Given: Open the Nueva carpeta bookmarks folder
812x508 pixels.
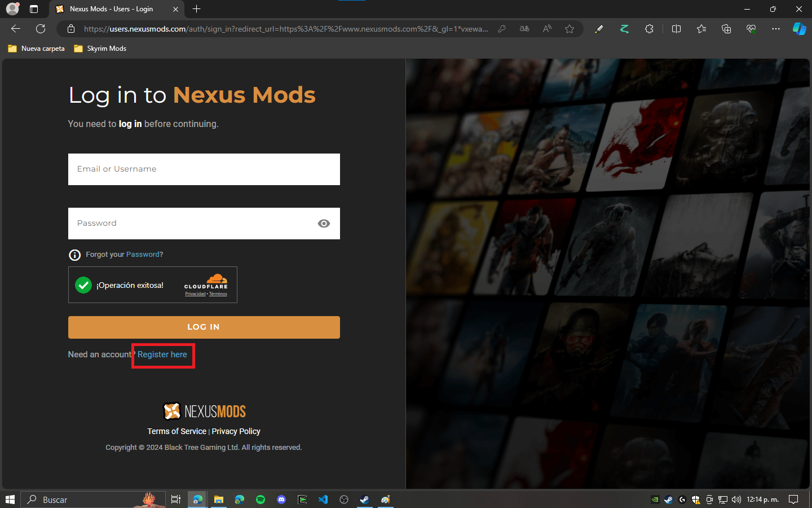Looking at the screenshot, I should coord(37,49).
